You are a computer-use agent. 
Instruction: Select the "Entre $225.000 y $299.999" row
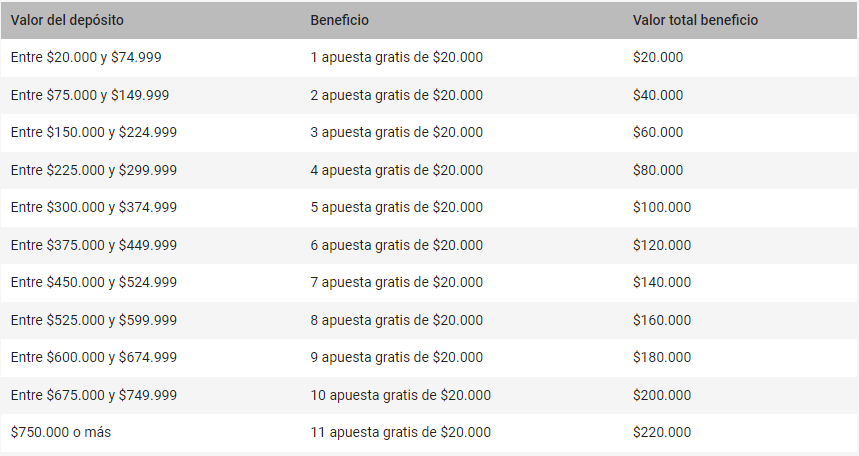coord(94,170)
